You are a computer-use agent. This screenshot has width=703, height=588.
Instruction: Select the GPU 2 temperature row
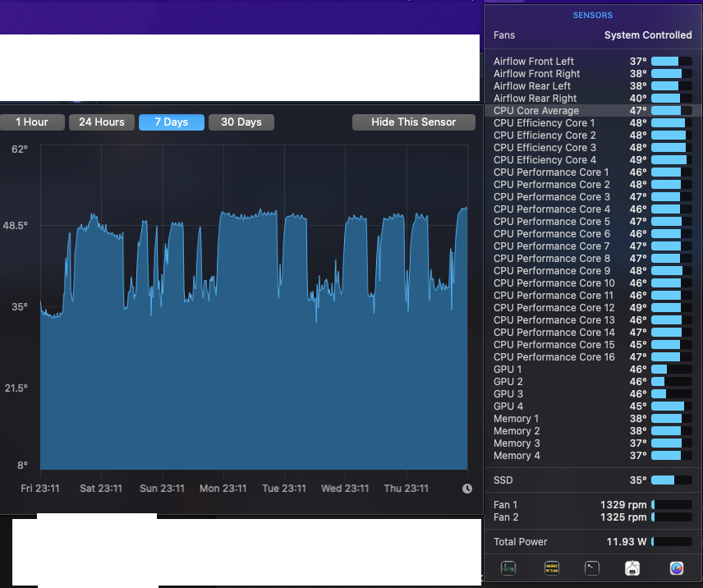(x=593, y=382)
